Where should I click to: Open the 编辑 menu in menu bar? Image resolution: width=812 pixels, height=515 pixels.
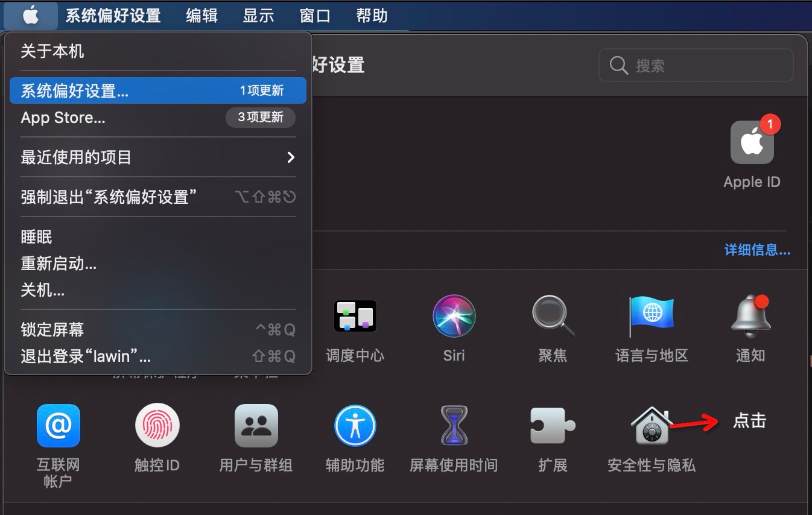tap(201, 16)
